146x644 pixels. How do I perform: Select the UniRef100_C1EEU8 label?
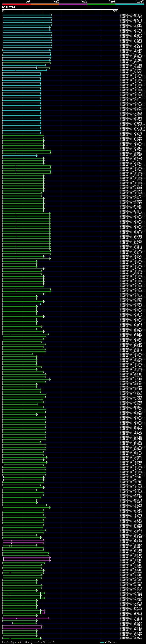(131, 337)
